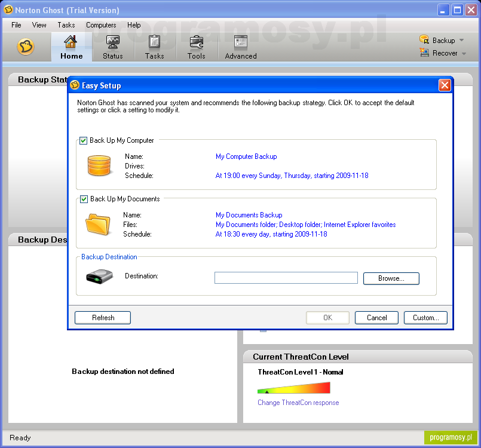This screenshot has height=448, width=481.
Task: Click the ThreatCon level gradient indicator
Action: (x=293, y=388)
